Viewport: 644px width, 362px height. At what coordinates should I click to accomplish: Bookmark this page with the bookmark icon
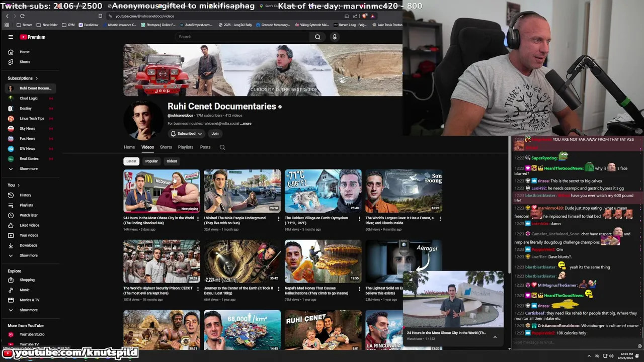point(100,16)
